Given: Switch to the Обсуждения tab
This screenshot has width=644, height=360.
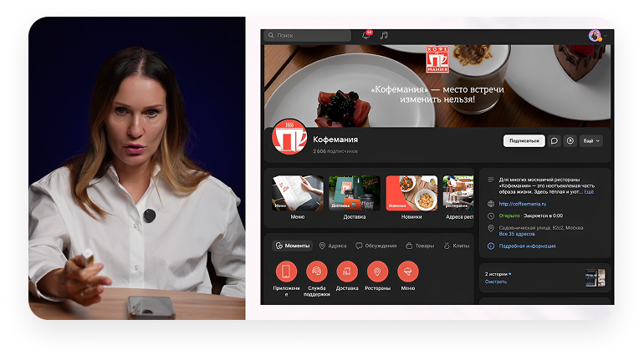Looking at the screenshot, I should (x=376, y=246).
